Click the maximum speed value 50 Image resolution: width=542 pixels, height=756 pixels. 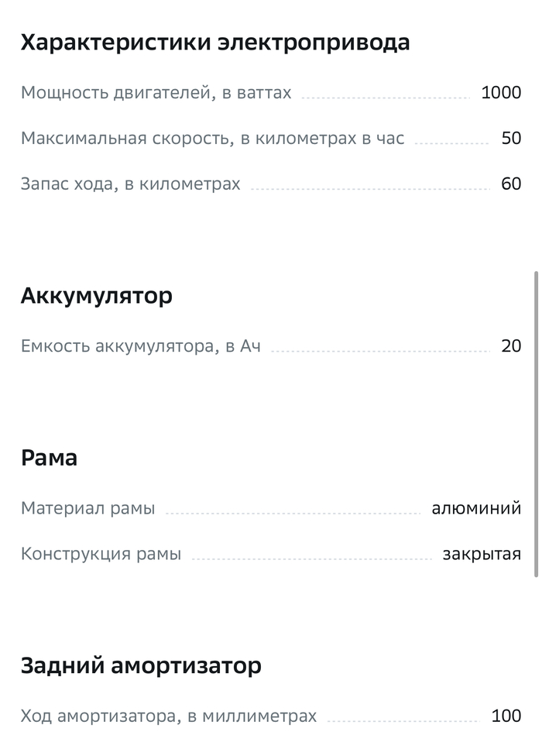coord(511,139)
